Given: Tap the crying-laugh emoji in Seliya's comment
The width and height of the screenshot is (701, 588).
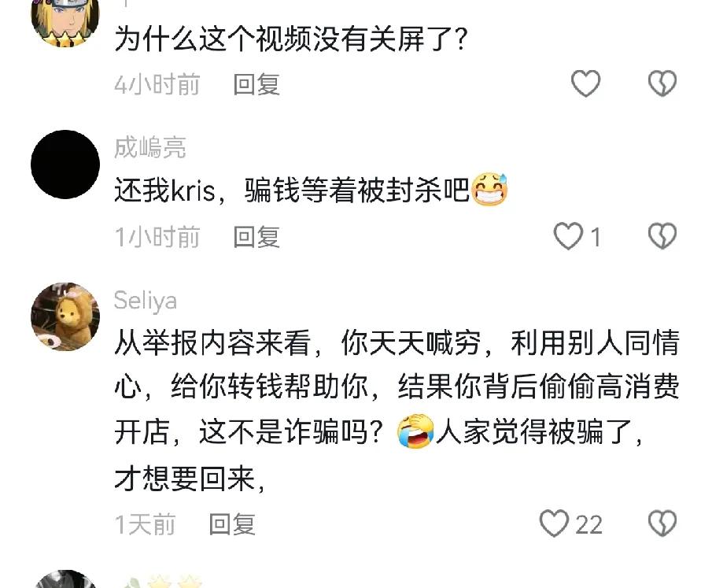Looking at the screenshot, I should (415, 431).
